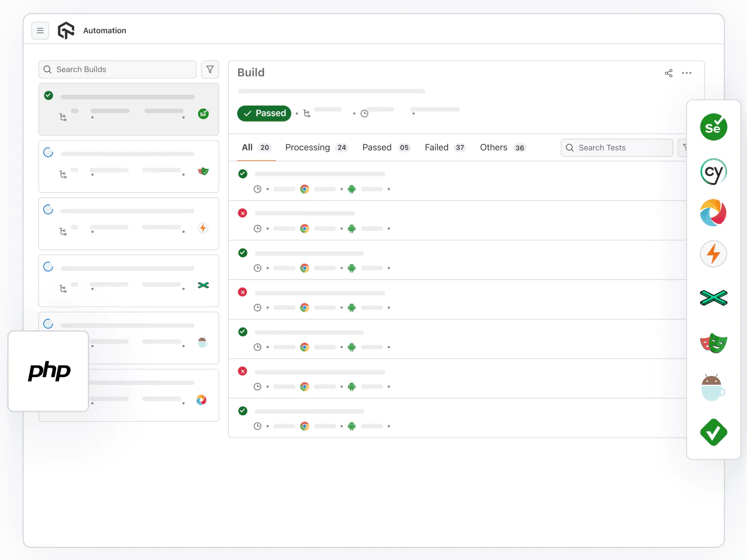The image size is (747, 560).
Task: Open the three-dots more options menu
Action: click(687, 73)
